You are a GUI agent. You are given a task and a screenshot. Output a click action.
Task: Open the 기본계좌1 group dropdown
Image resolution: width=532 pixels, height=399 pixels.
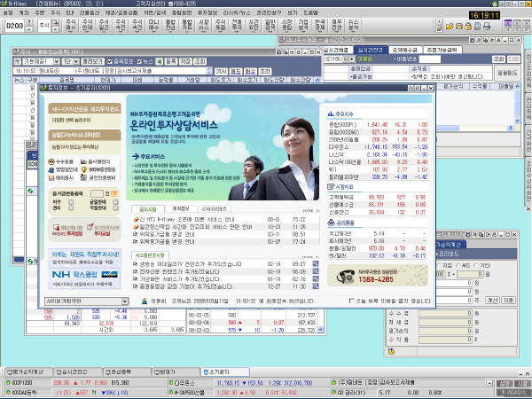[x=57, y=61]
